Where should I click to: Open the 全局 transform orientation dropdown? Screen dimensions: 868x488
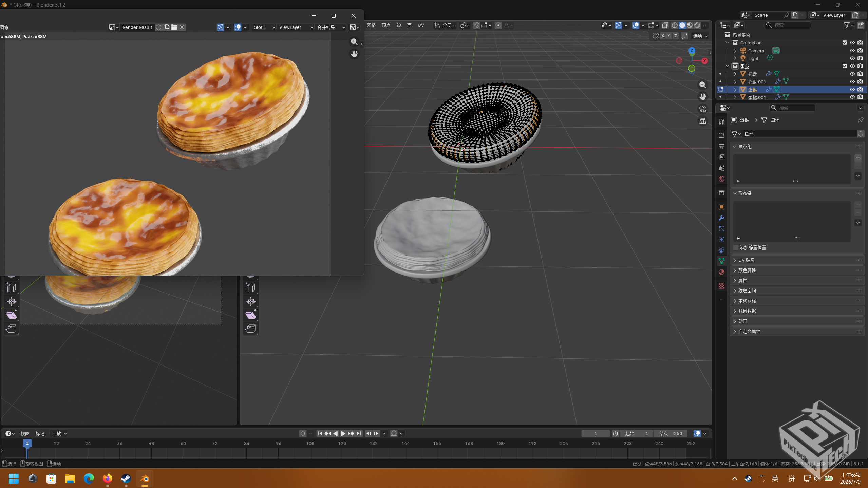(445, 25)
